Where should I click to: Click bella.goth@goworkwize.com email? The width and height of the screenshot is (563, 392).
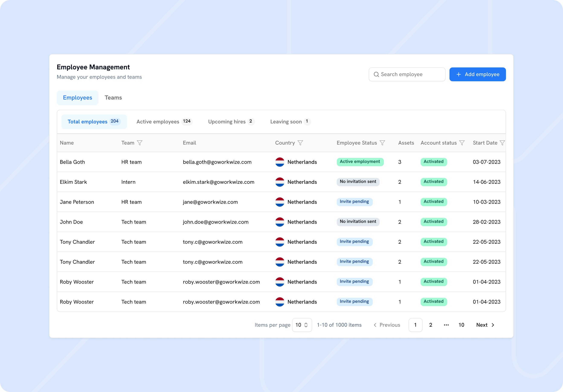point(217,162)
